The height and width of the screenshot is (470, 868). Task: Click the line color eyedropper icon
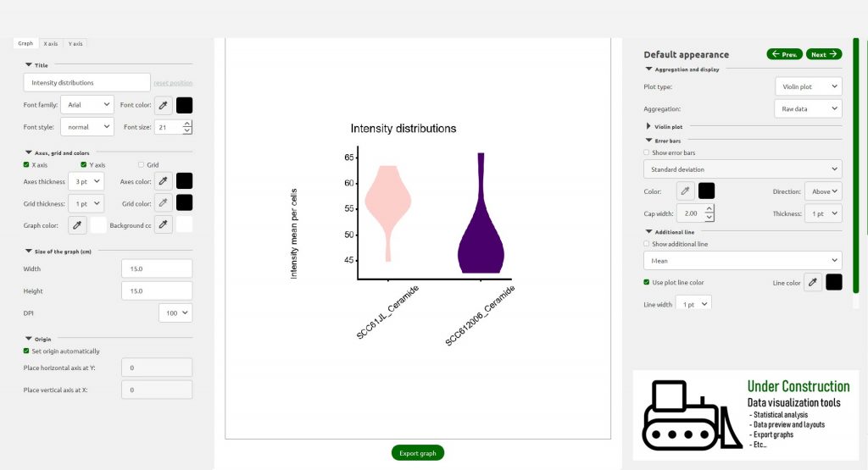[x=812, y=282]
